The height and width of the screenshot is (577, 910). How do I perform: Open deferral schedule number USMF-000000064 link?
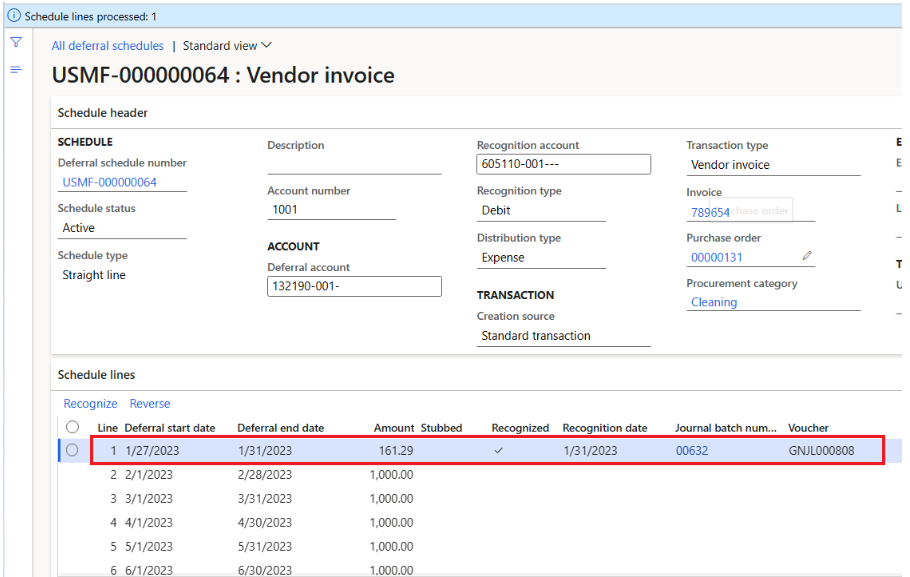point(109,183)
